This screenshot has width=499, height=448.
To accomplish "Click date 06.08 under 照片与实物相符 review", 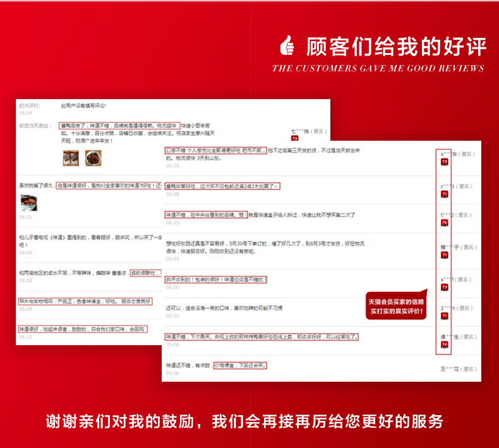I will coord(25,309).
